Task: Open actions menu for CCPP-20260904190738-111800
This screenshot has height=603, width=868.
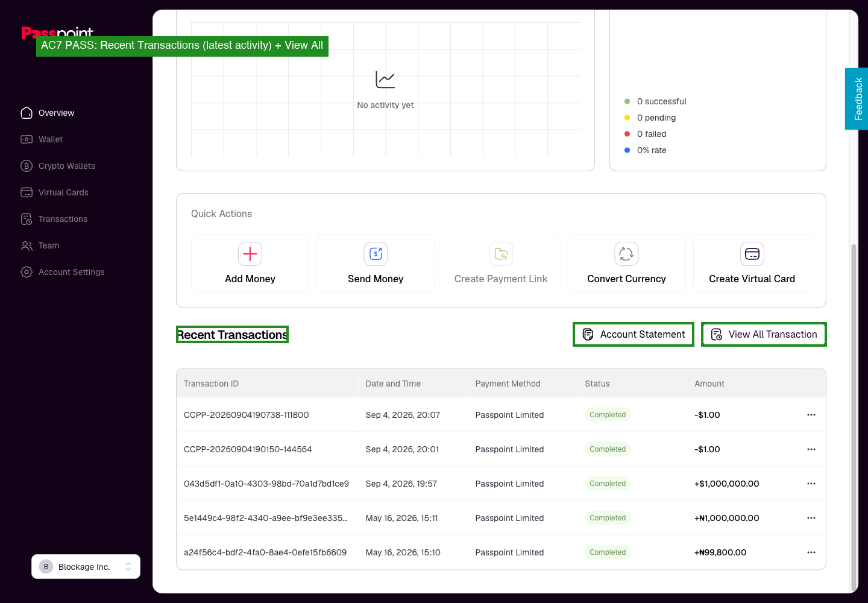Action: 811,415
